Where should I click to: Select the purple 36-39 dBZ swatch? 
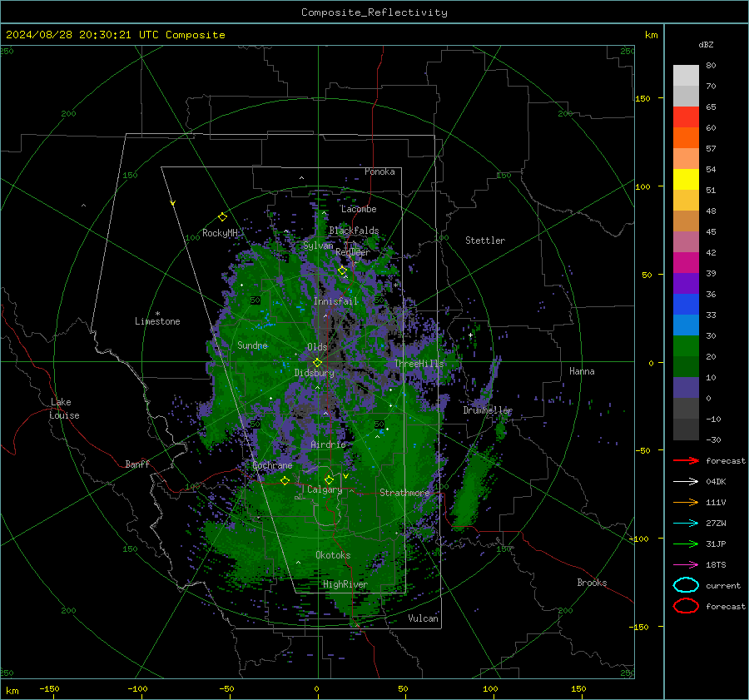point(686,283)
